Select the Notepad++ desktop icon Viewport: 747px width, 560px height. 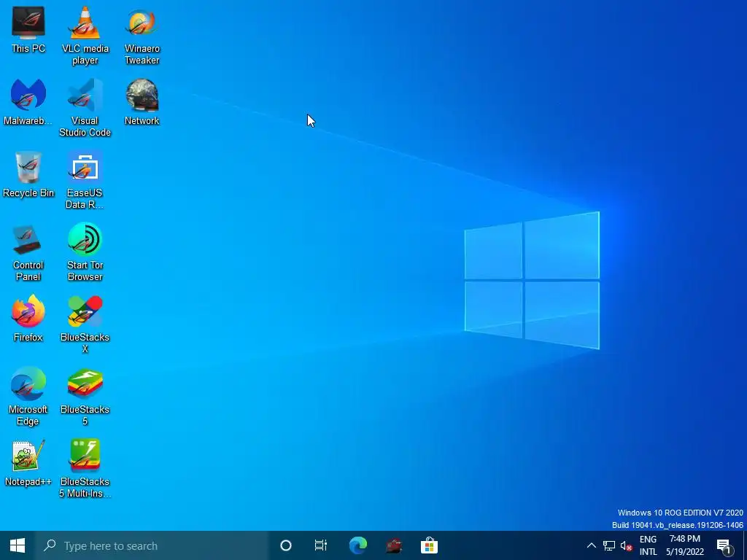(28, 463)
